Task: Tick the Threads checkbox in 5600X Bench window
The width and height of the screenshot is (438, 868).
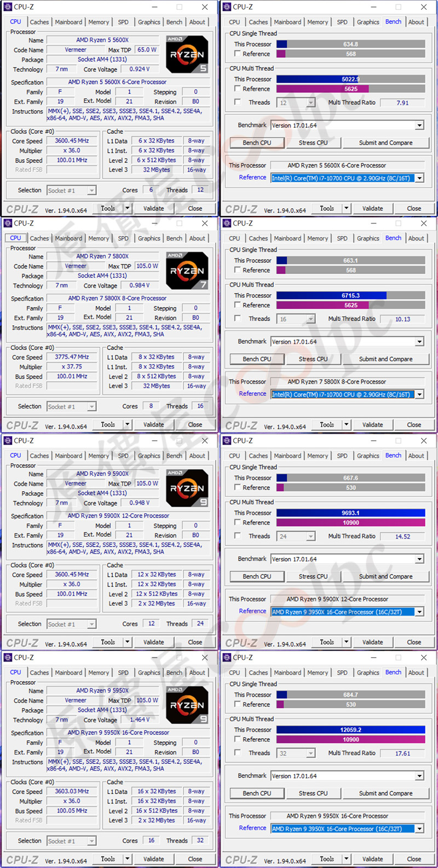Action: [238, 102]
